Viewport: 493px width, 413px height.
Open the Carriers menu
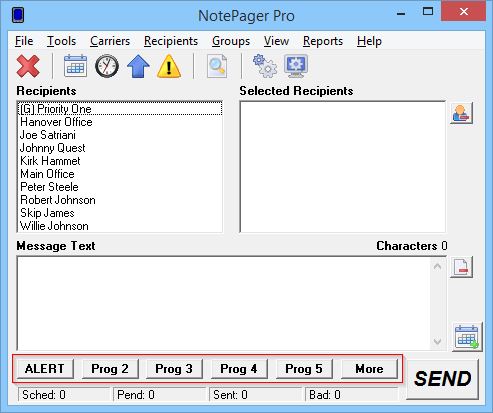coord(110,41)
